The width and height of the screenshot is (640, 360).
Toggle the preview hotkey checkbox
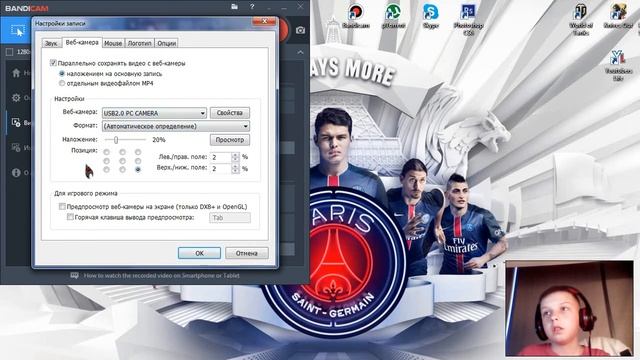[70, 217]
